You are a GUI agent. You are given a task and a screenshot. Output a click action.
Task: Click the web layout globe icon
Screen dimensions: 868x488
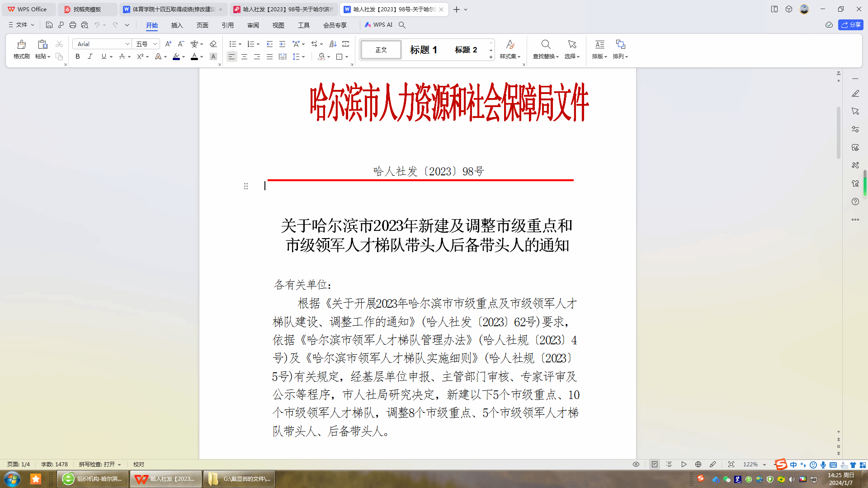click(x=698, y=465)
